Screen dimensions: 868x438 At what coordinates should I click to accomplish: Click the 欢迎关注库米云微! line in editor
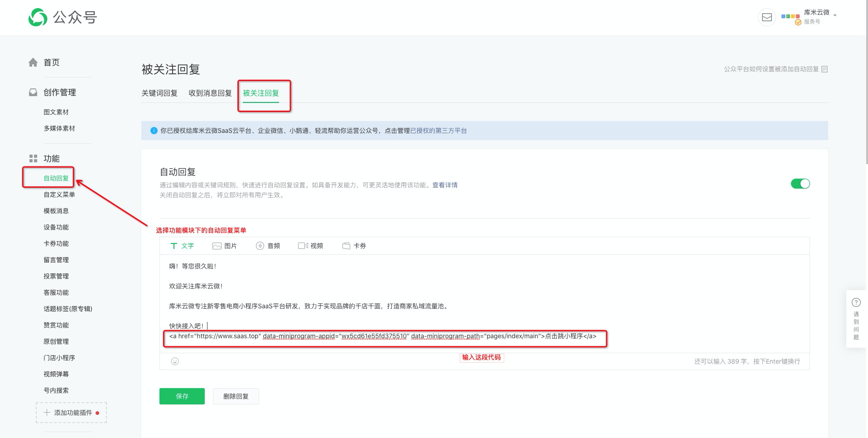[x=196, y=286]
